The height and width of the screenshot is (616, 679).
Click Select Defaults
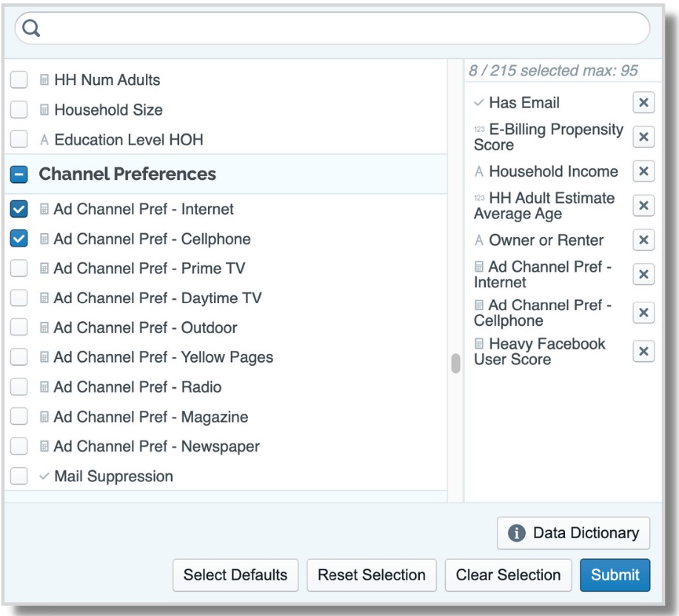tap(235, 574)
